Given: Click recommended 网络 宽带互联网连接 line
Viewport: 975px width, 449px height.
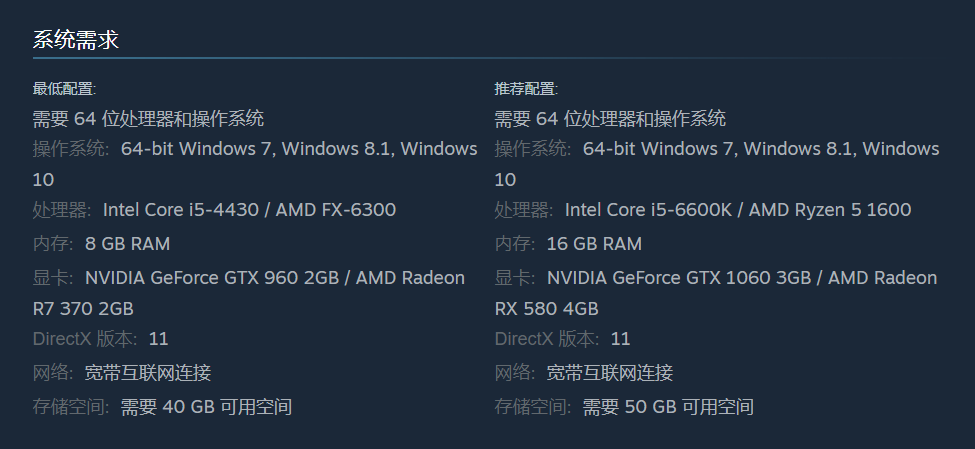Looking at the screenshot, I should (x=584, y=373).
